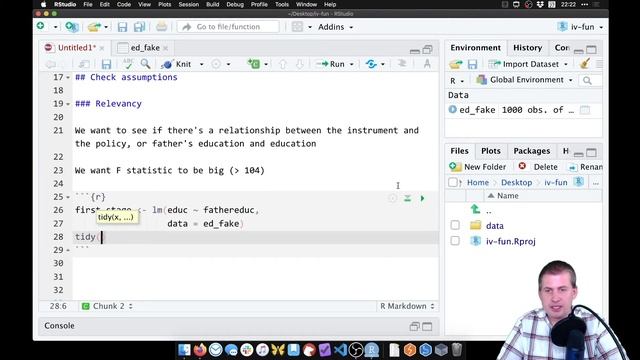This screenshot has width=640, height=360.
Task: Save the current document in editor toolbar
Action: [107, 64]
